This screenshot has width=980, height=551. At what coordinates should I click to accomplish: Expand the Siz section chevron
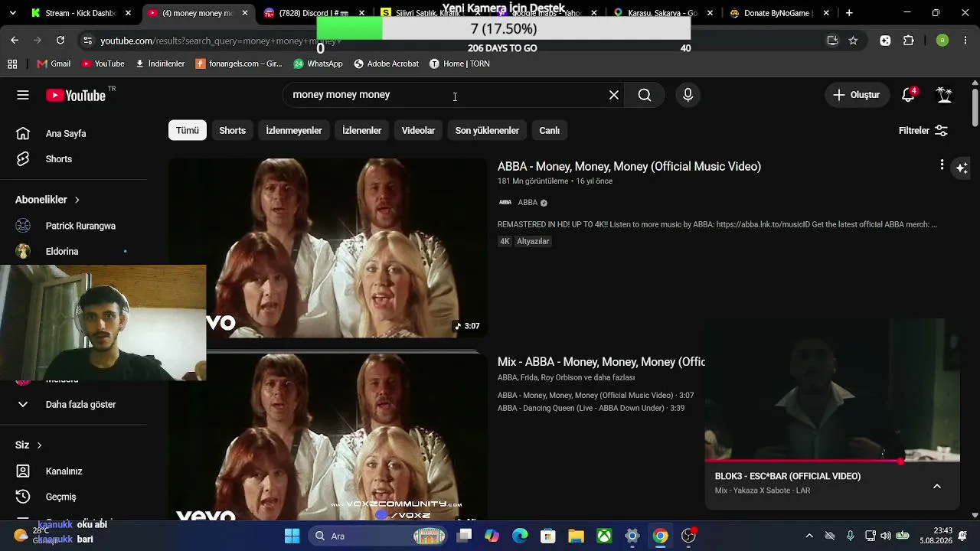(39, 445)
